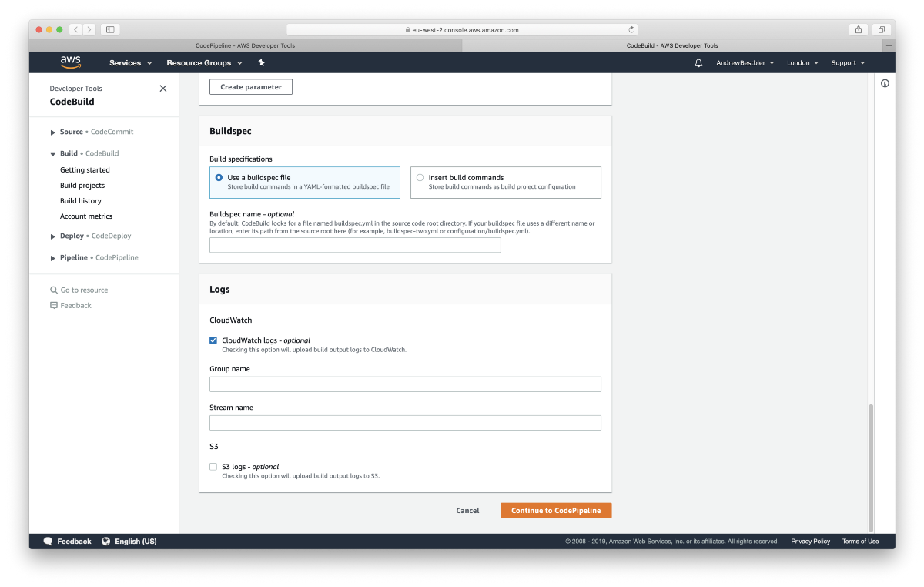Screen dimensions: 924x587
Task: Open the London region dropdown
Action: click(802, 63)
